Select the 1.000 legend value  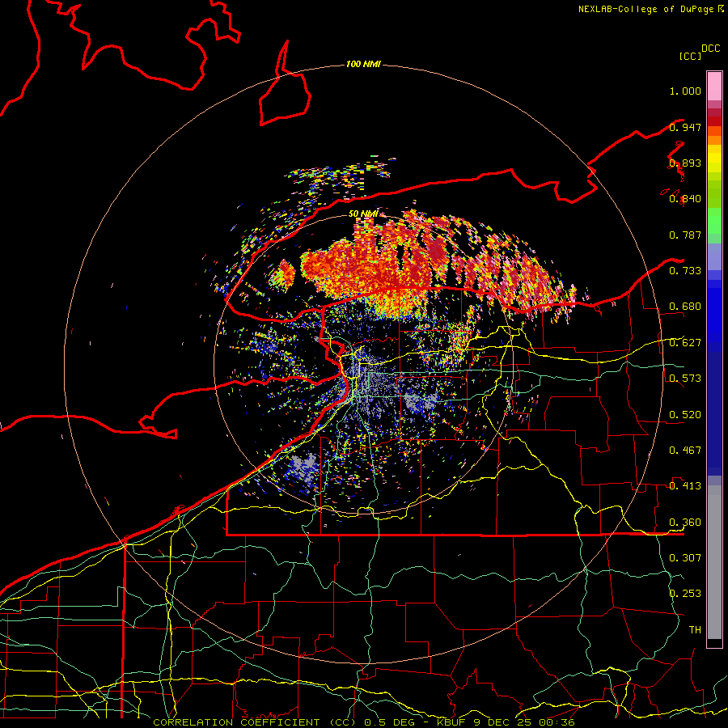point(685,91)
